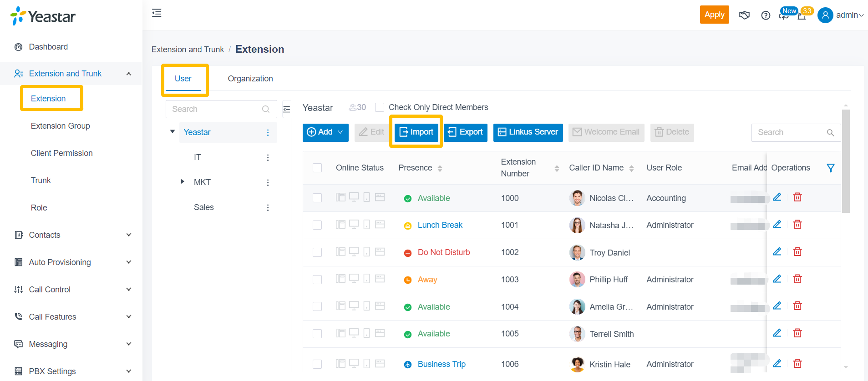The width and height of the screenshot is (868, 381).
Task: Click the Linkus Server button
Action: pos(528,132)
